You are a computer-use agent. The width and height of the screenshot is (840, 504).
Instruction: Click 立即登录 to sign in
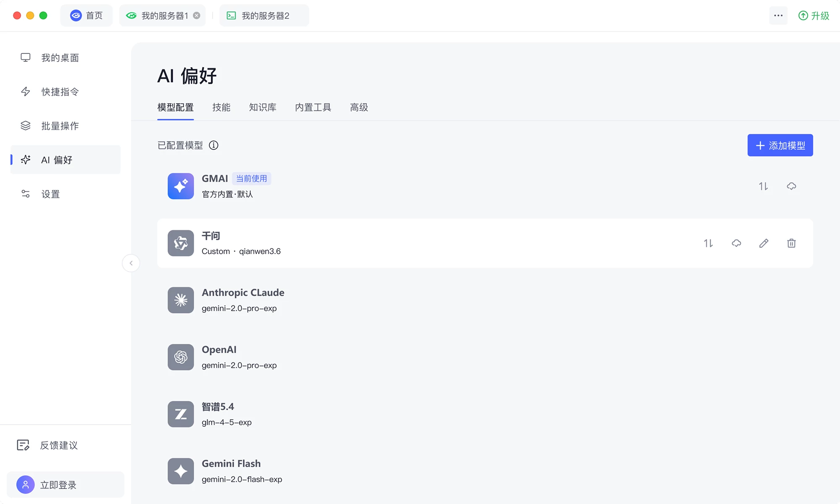point(66,485)
